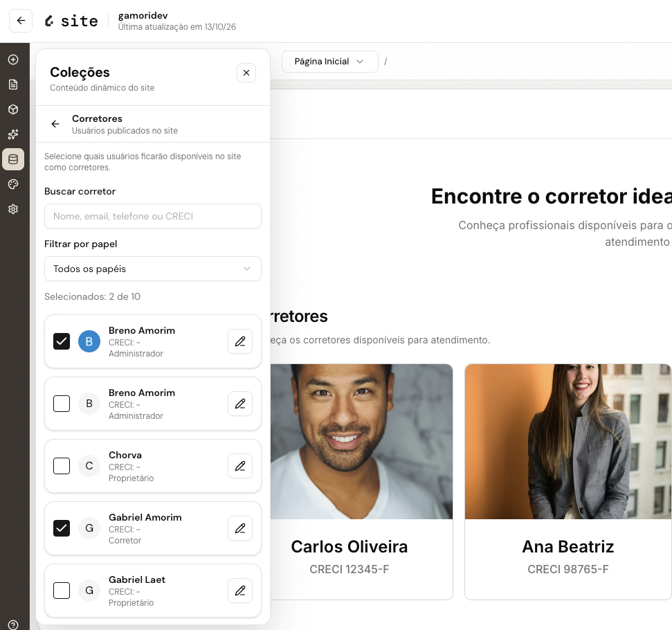Image resolution: width=672 pixels, height=630 pixels.
Task: Focus the Buscar corretor search field
Action: 153,216
